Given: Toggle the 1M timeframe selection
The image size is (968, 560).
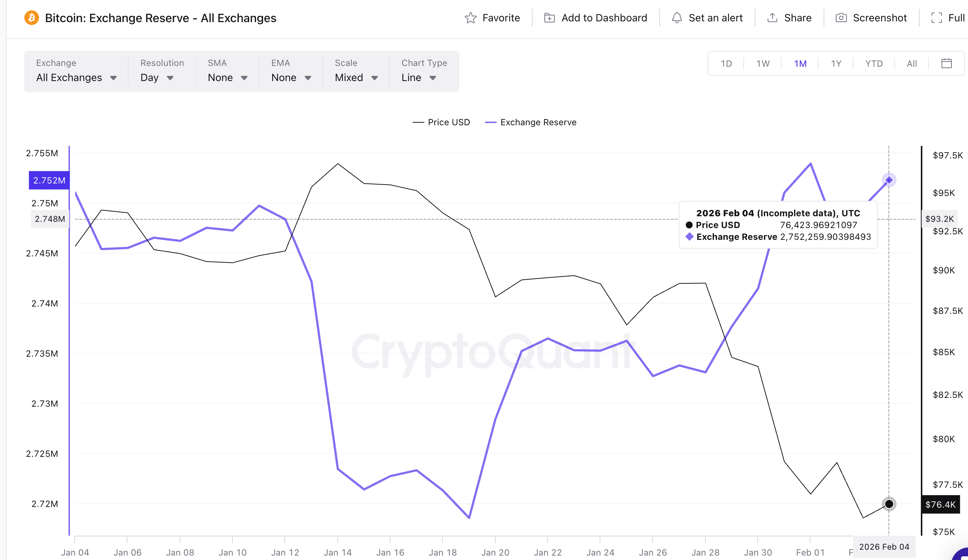Looking at the screenshot, I should tap(800, 63).
